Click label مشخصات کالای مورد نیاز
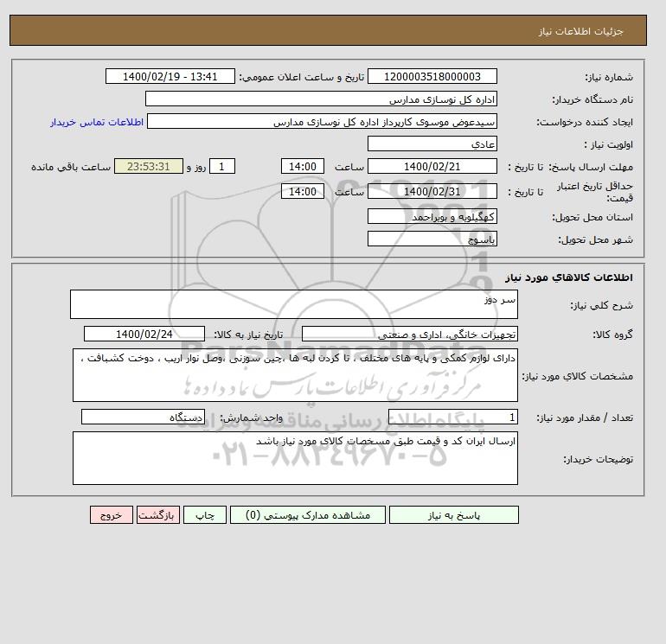This screenshot has height=644, width=666. pyautogui.click(x=577, y=376)
